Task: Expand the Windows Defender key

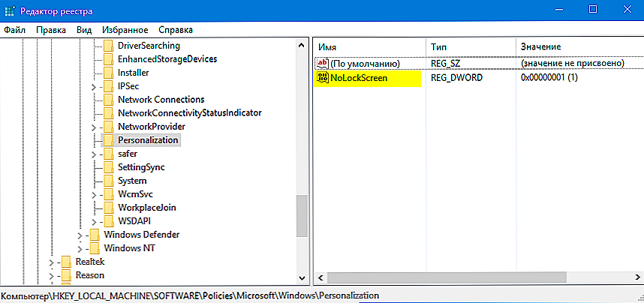Action: (x=80, y=235)
